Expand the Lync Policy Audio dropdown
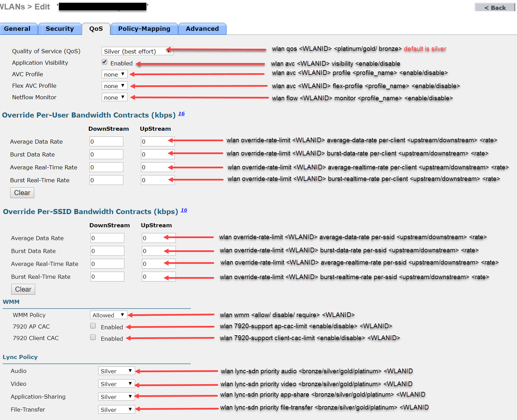Image resolution: width=517 pixels, height=420 pixels. point(116,371)
